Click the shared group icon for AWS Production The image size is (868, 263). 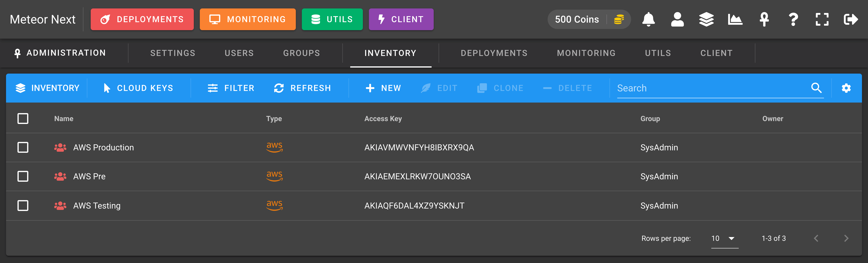[60, 147]
